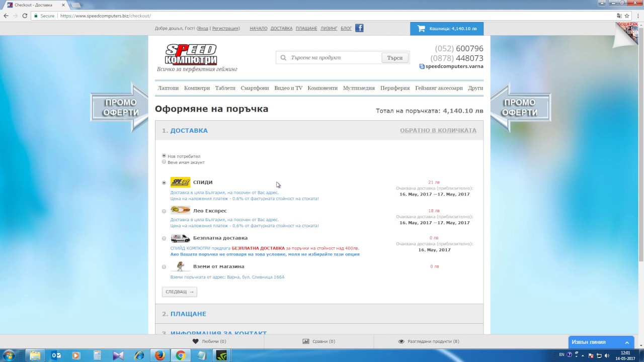Open the ДОСТАВКА top link
Screen dimensions: 644x362
click(x=281, y=29)
